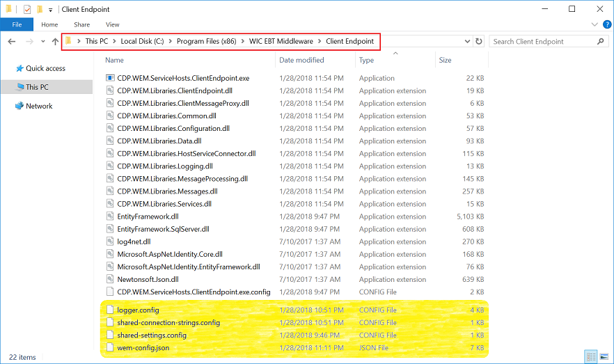This screenshot has height=364, width=614.
Task: Click the New Folder quick access icon
Action: pos(40,9)
